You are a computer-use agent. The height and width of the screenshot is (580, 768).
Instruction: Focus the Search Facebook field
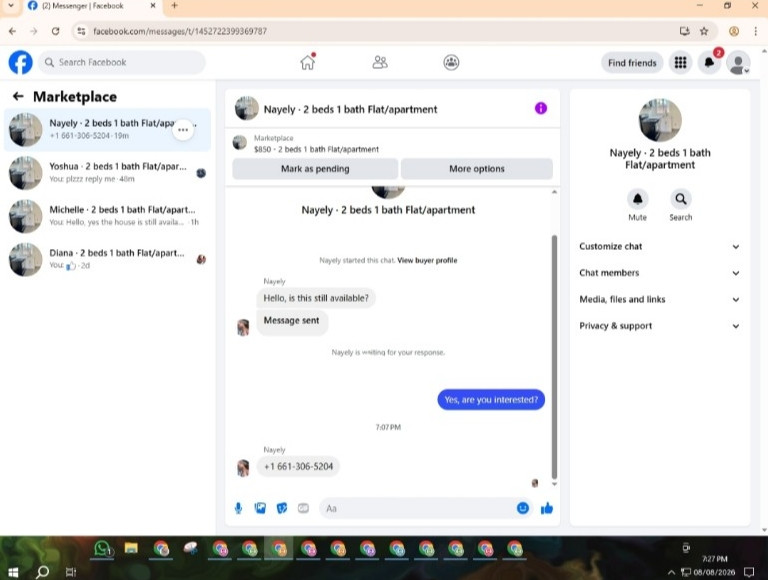point(121,62)
